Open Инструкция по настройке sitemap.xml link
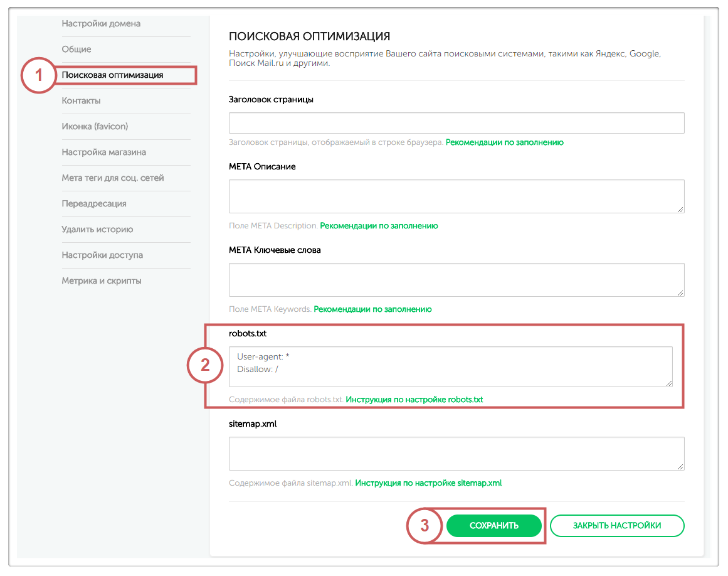 [x=428, y=483]
